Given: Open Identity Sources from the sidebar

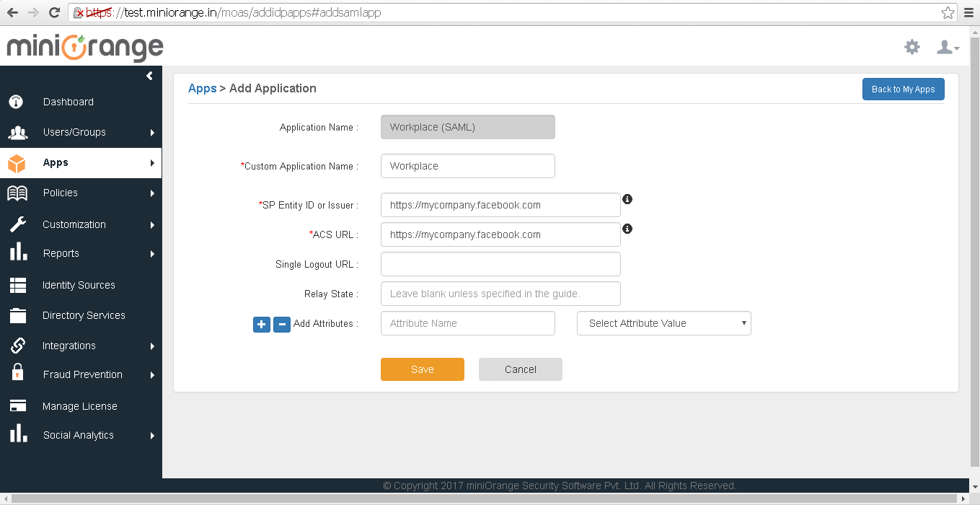Looking at the screenshot, I should [79, 285].
